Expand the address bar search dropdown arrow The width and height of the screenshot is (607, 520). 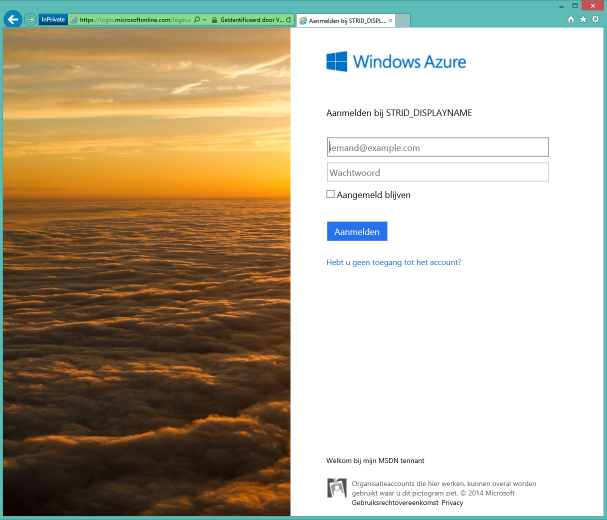205,19
